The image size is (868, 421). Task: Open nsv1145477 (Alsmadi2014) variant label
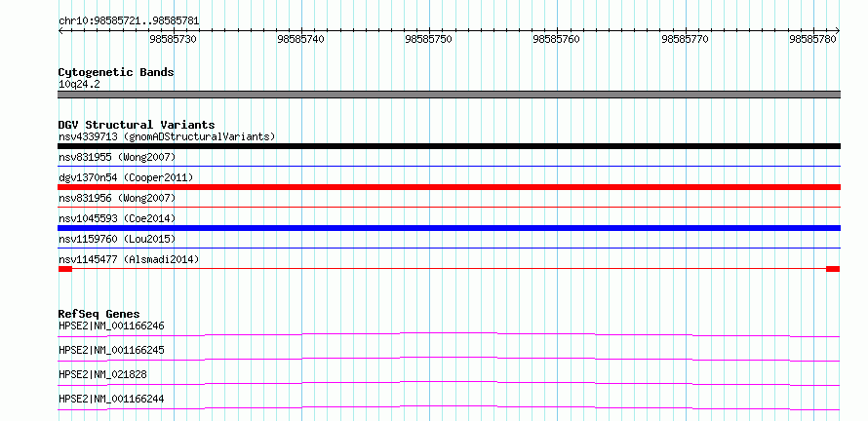click(x=129, y=259)
